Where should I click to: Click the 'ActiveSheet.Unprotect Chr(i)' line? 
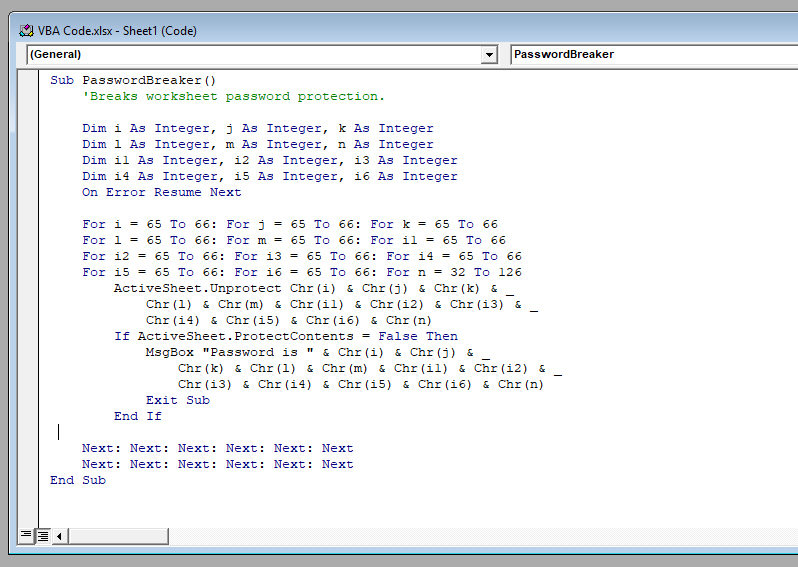314,289
